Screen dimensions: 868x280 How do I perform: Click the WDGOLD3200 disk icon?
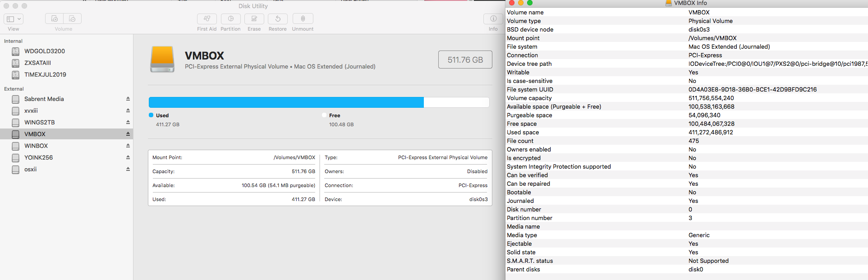click(x=16, y=51)
